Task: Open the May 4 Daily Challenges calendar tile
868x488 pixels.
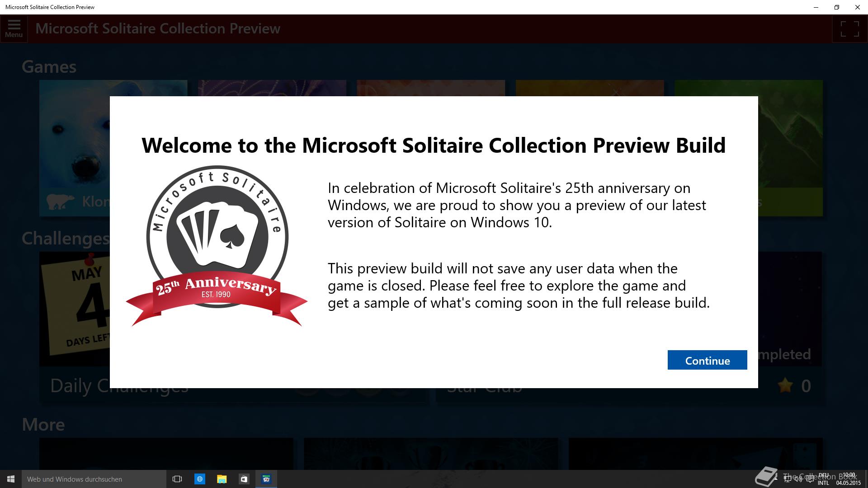Action: pyautogui.click(x=75, y=309)
